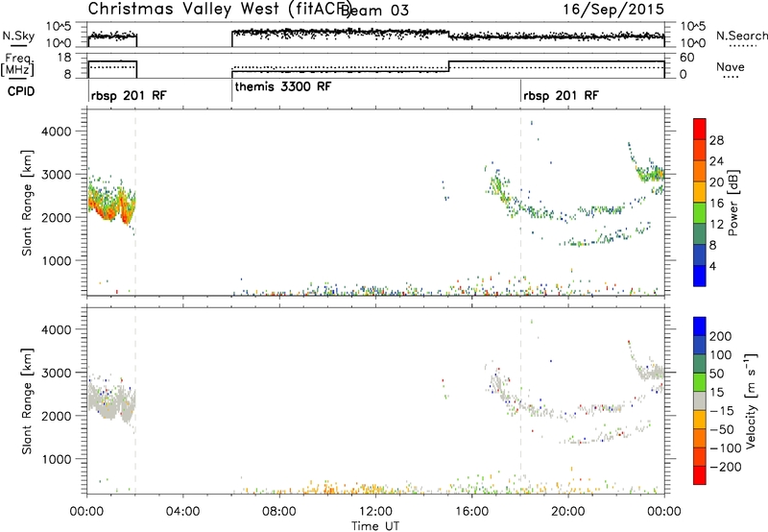
Task: Click the "N.Sky" legend label
Action: pyautogui.click(x=18, y=36)
